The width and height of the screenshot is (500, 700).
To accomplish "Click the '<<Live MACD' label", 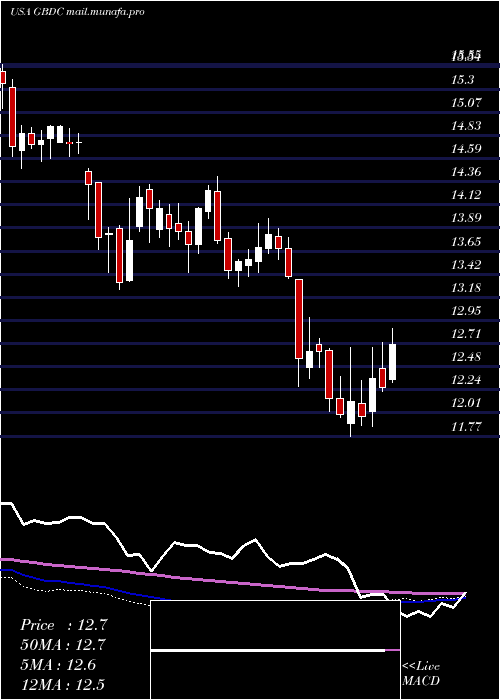I will click(x=421, y=673).
